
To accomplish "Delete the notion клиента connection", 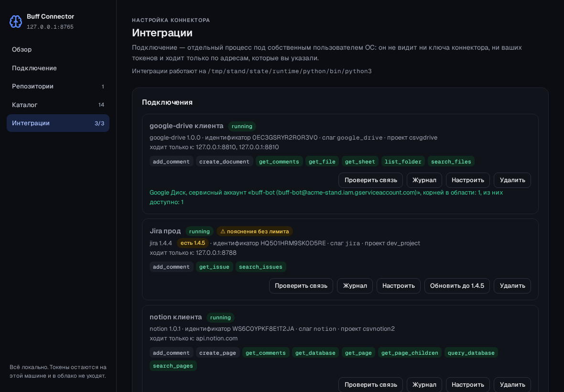I will point(512,384).
